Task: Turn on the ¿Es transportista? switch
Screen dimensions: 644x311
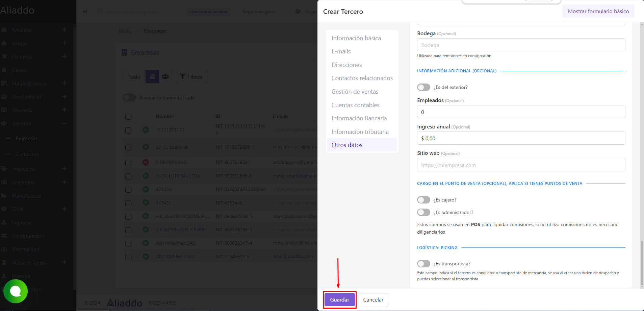Action: click(423, 264)
